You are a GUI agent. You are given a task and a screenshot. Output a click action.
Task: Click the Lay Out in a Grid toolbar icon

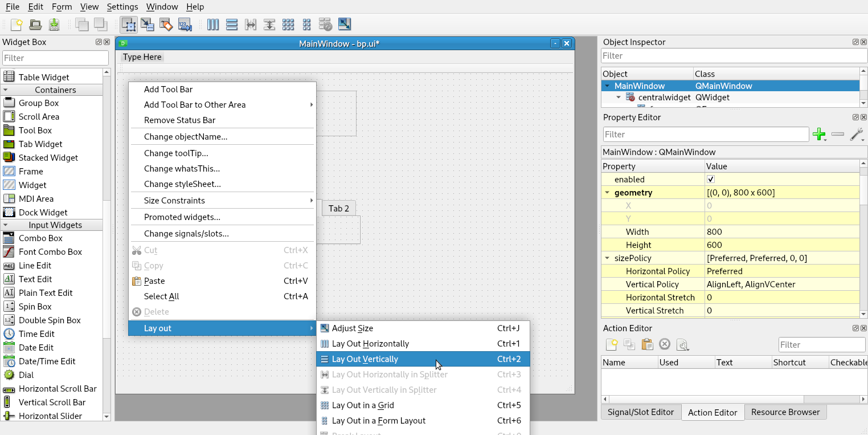pos(288,25)
